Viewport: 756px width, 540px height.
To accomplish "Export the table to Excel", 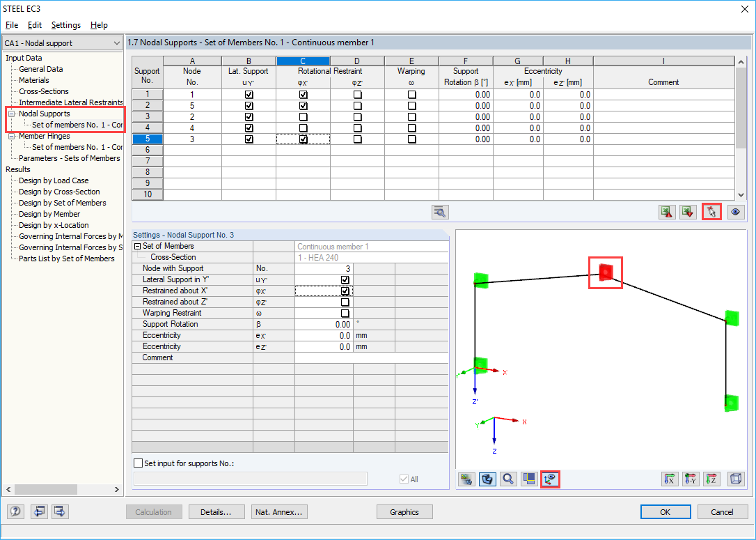I will (666, 212).
